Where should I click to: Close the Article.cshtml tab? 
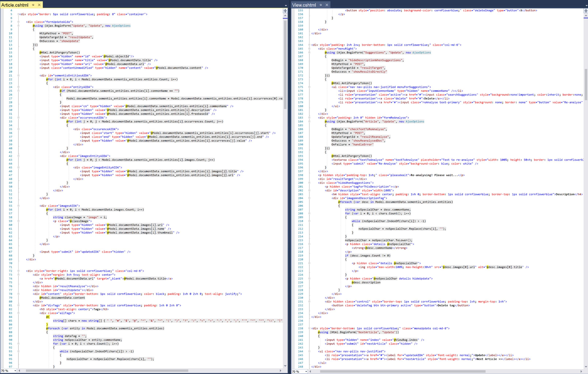click(x=39, y=5)
